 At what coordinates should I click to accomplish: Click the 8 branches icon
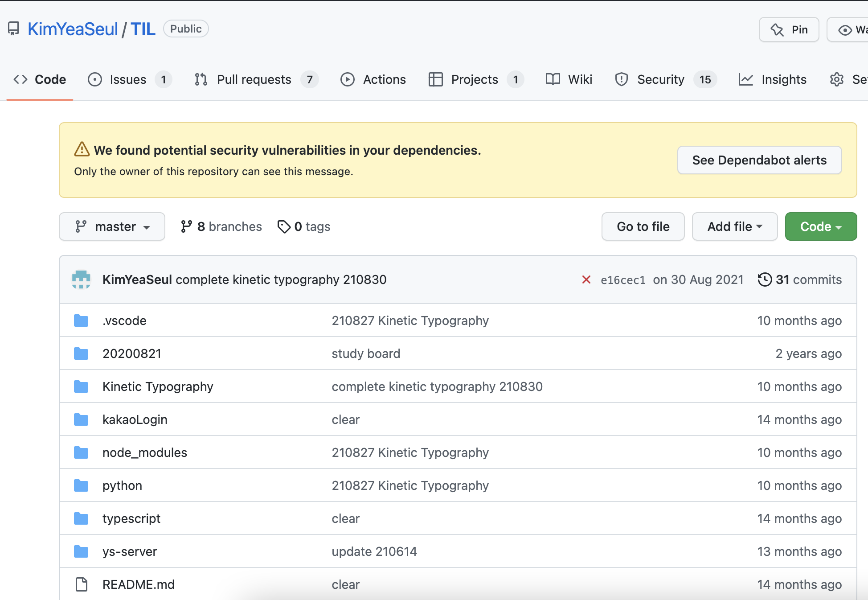pos(186,226)
